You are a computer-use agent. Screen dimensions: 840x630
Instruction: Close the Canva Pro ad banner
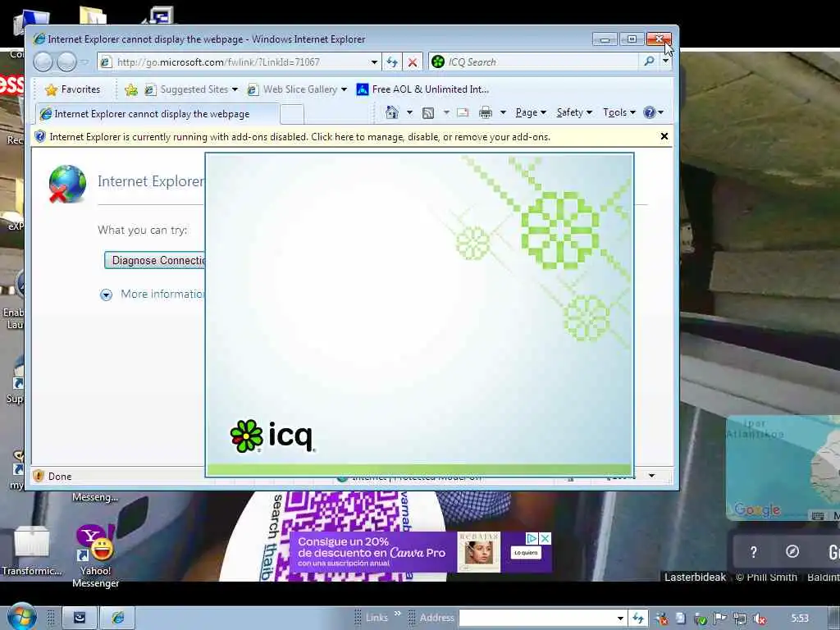(x=545, y=538)
